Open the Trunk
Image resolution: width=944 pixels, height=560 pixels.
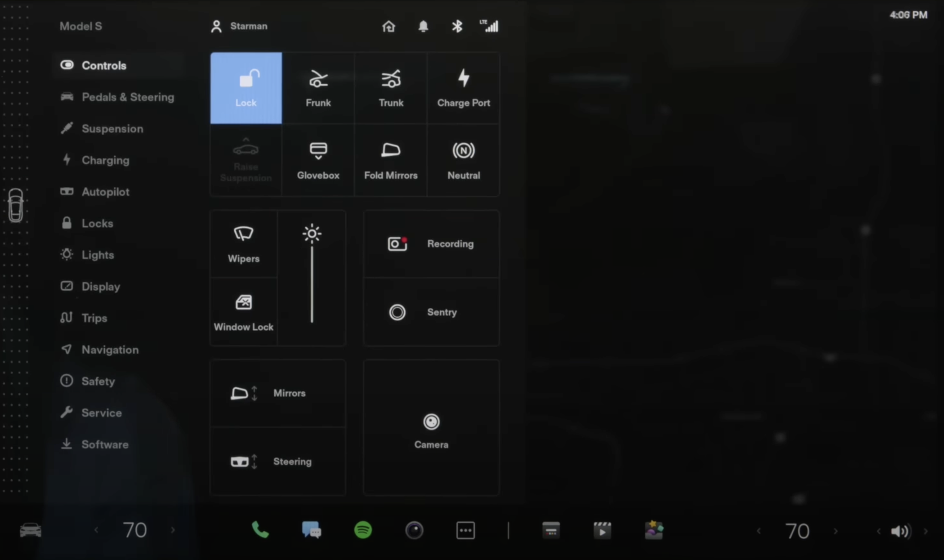pos(391,88)
